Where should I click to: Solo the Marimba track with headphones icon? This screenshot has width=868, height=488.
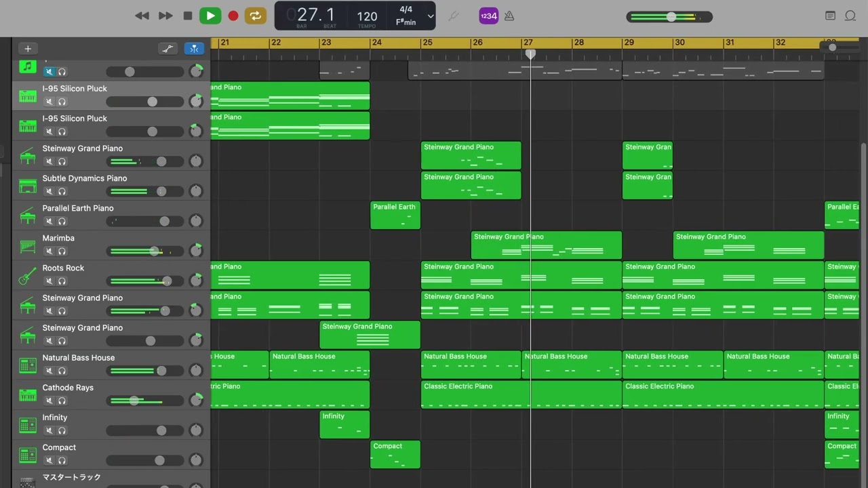pos(62,251)
